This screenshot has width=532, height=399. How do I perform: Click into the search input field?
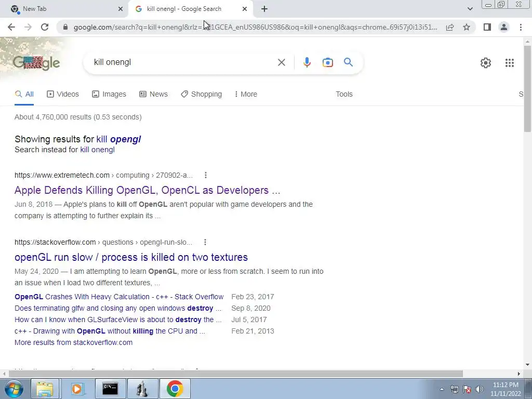point(183,62)
